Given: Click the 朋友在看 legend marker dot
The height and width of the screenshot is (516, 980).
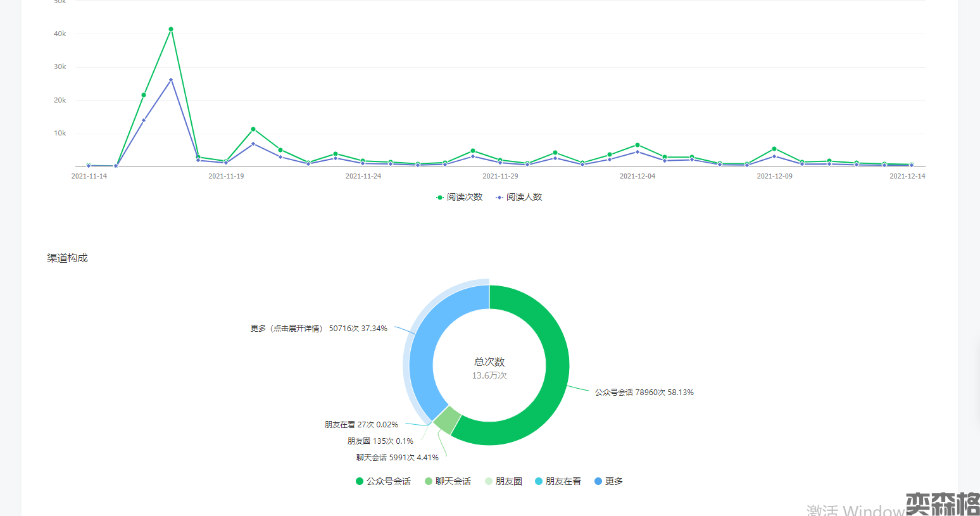Looking at the screenshot, I should [539, 481].
